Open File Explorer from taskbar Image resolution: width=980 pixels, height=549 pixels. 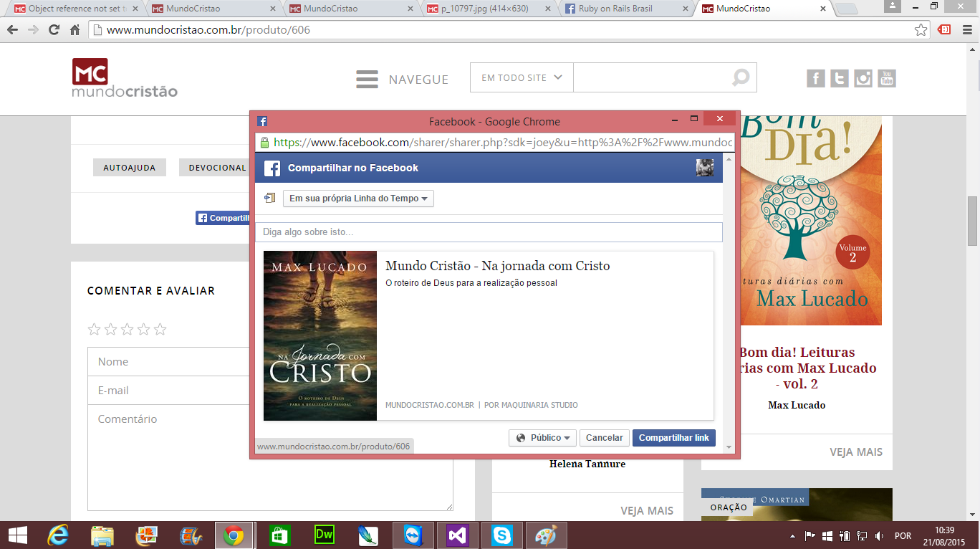click(x=102, y=535)
